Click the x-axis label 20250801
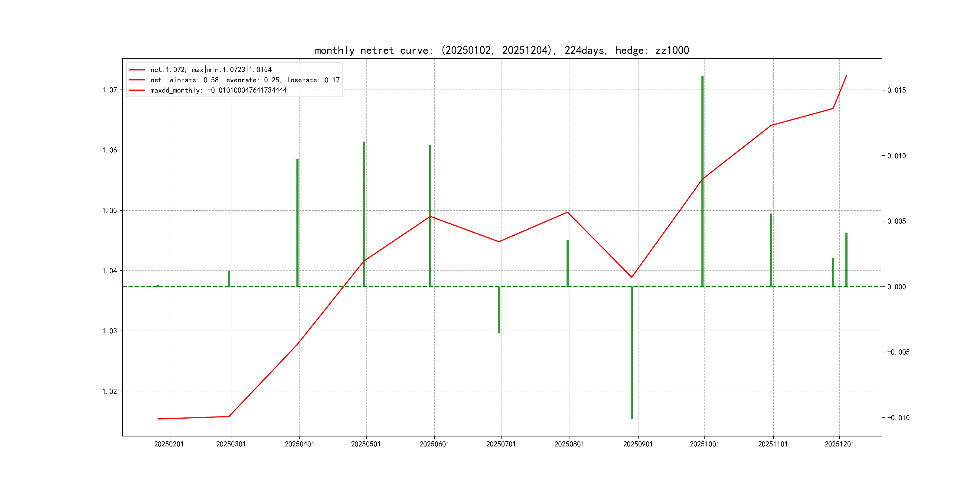The width and height of the screenshot is (980, 490). (569, 444)
